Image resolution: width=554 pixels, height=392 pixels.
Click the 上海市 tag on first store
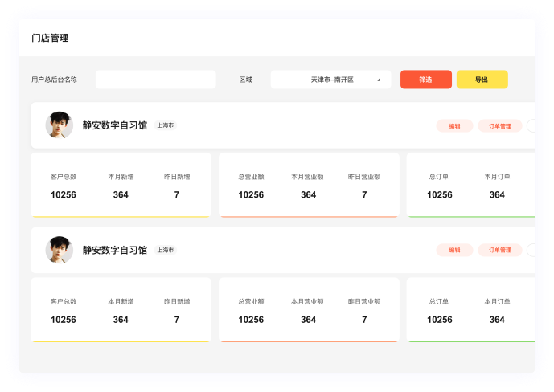pos(166,125)
